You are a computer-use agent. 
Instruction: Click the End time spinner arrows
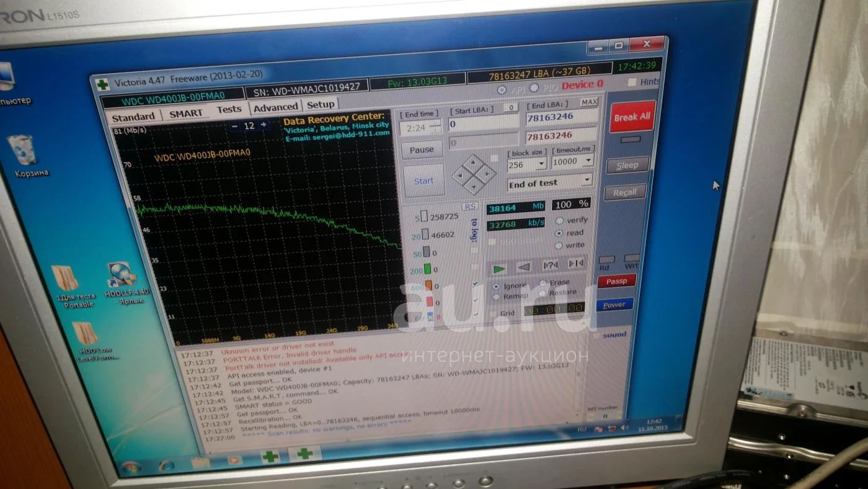(436, 127)
